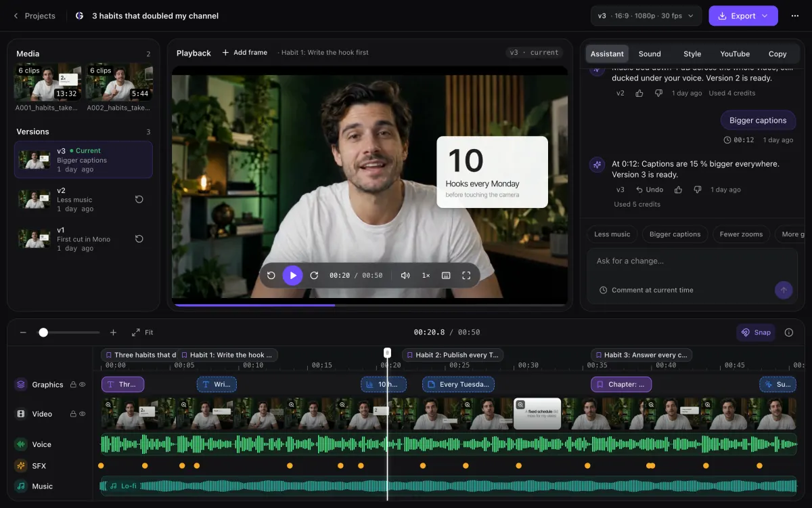Viewport: 812px width, 508px height.
Task: Click the Bigger captions suggestion chip
Action: click(x=675, y=234)
